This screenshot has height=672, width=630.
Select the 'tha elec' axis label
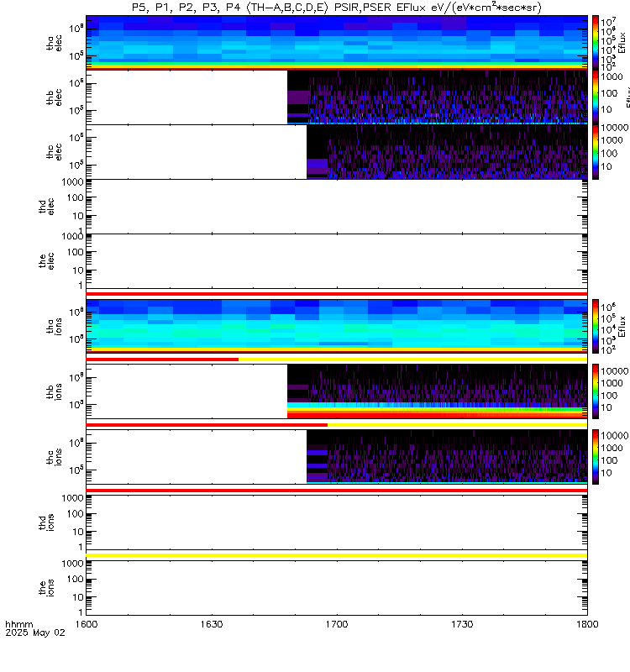pyautogui.click(x=54, y=43)
